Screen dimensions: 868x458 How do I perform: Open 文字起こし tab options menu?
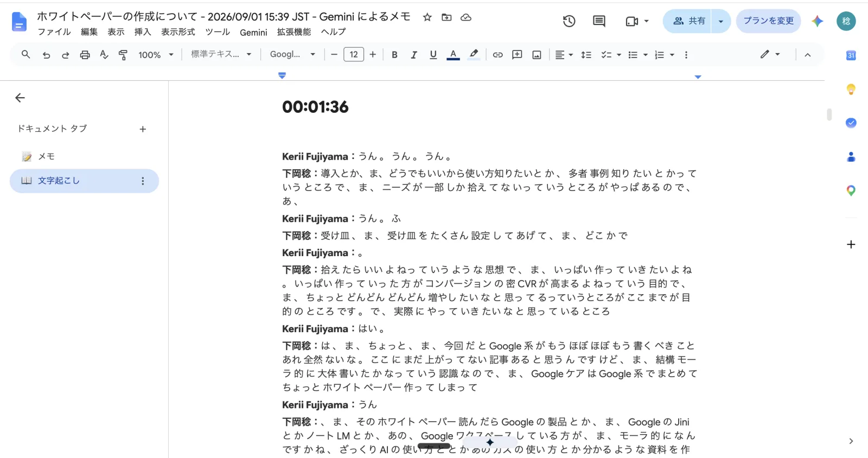click(x=143, y=181)
